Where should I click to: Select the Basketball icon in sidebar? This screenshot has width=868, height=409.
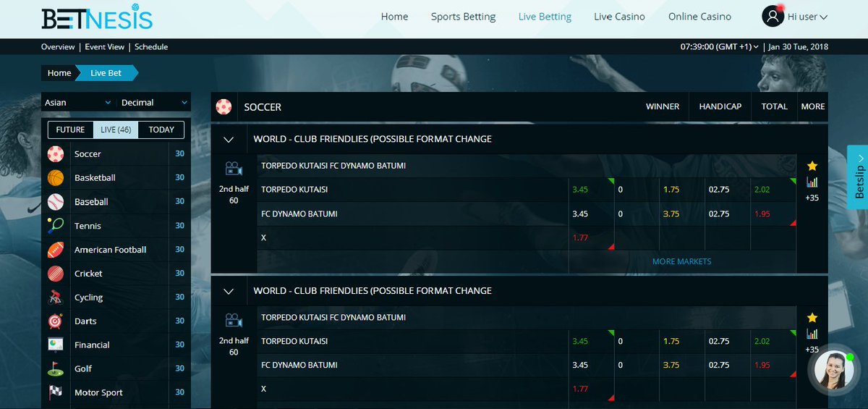56,177
